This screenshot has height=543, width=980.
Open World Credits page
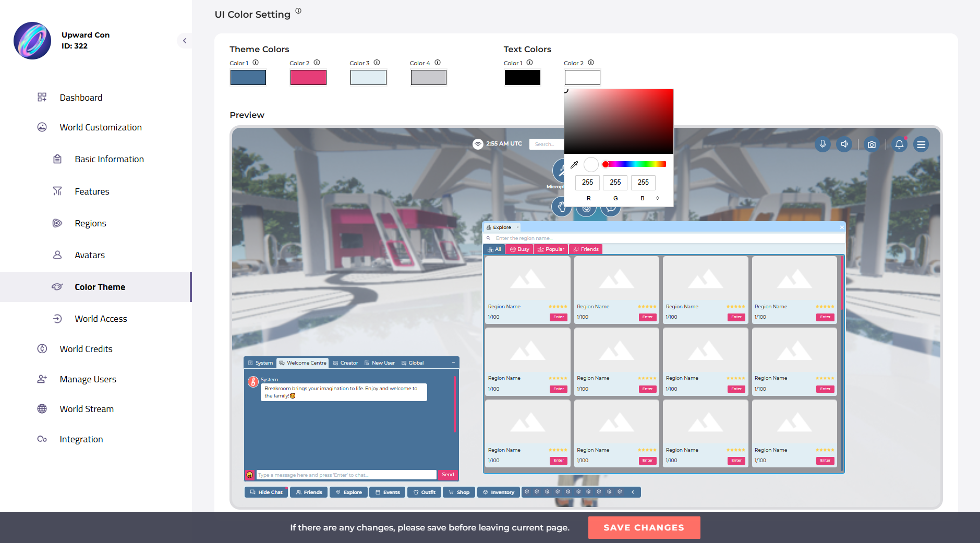(86, 349)
